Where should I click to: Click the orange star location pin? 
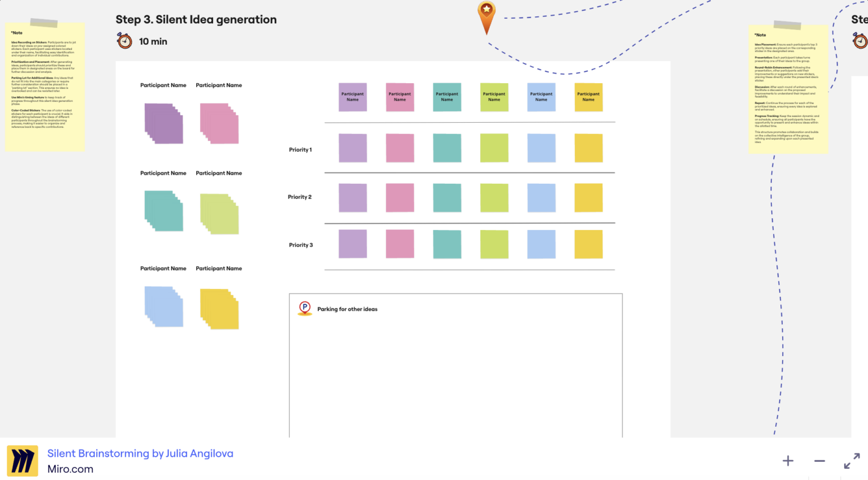[x=487, y=17]
